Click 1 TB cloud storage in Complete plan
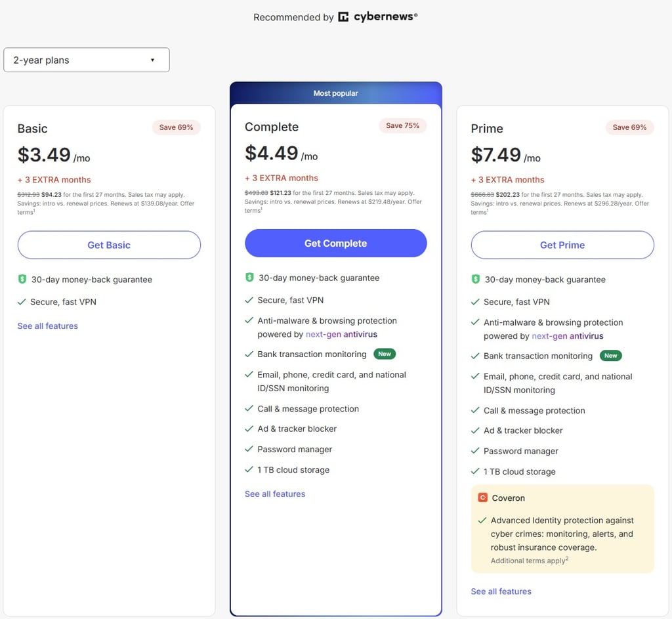The image size is (672, 619). pyautogui.click(x=293, y=470)
